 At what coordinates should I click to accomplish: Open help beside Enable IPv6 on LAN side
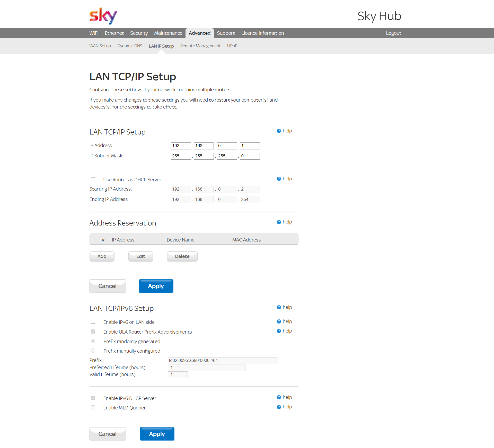284,321
